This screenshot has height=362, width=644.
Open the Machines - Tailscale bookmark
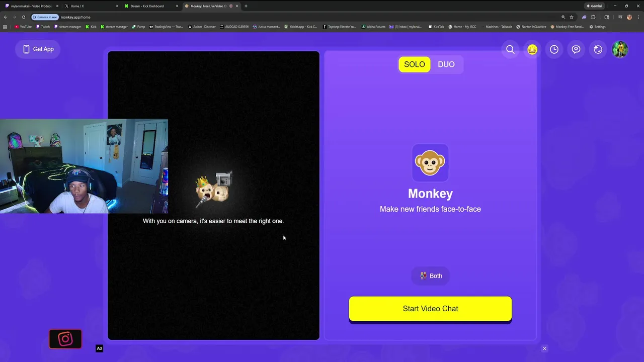click(x=496, y=27)
